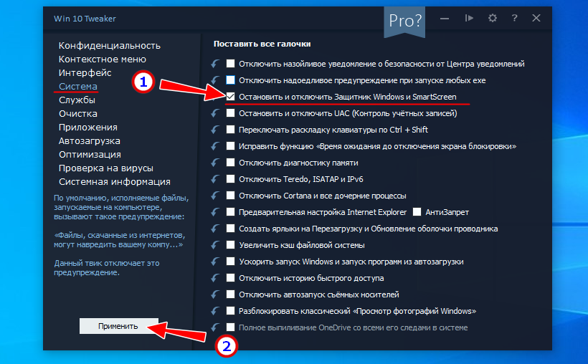The height and width of the screenshot is (364, 588).
Task: Open settings gear in title bar
Action: tap(493, 18)
